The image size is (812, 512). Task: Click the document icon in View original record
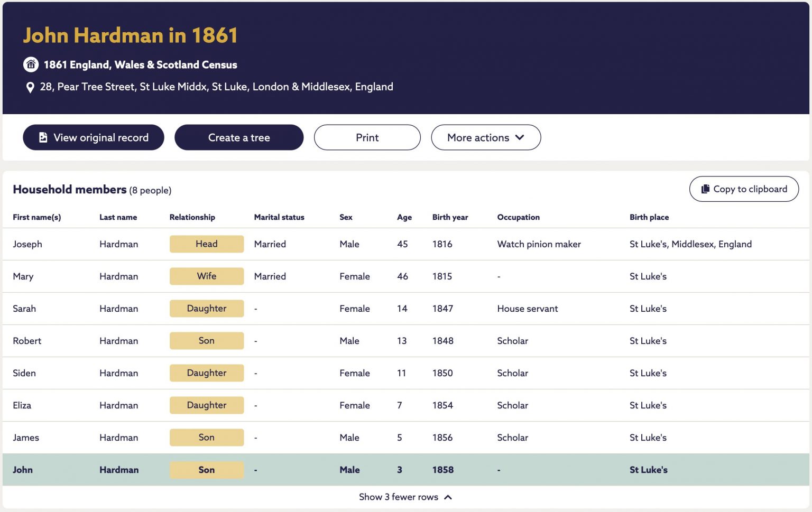[x=43, y=137]
